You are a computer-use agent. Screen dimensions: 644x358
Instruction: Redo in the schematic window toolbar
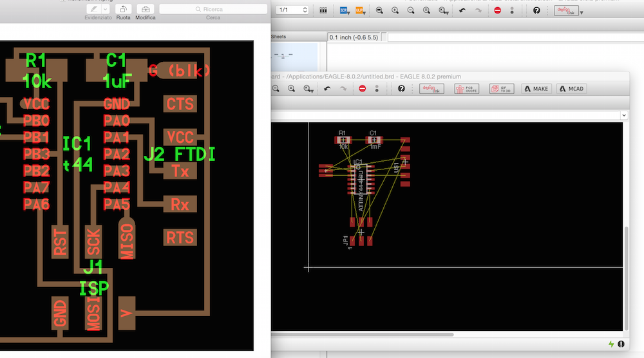[478, 10]
